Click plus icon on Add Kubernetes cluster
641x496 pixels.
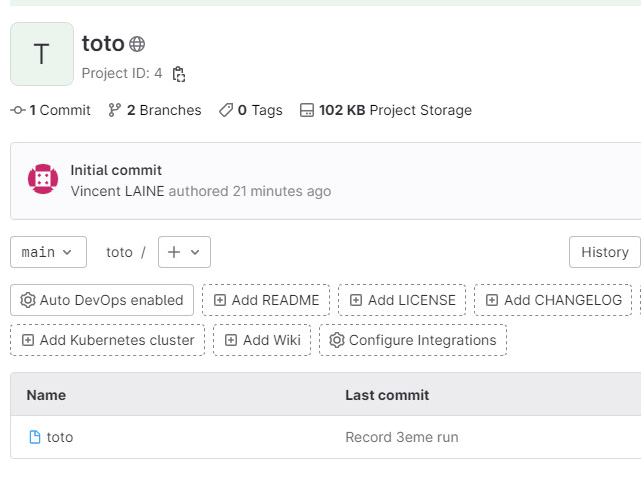(x=28, y=340)
